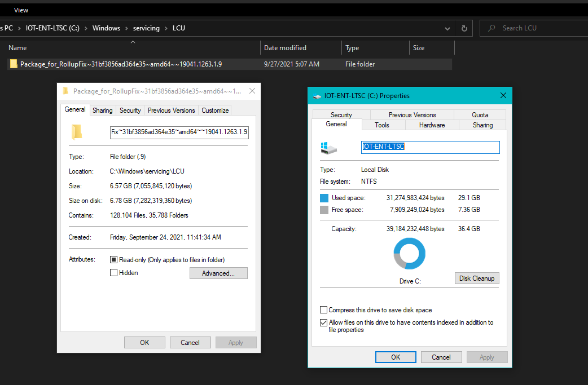
Task: Click Disk Cleanup button
Action: pos(477,278)
